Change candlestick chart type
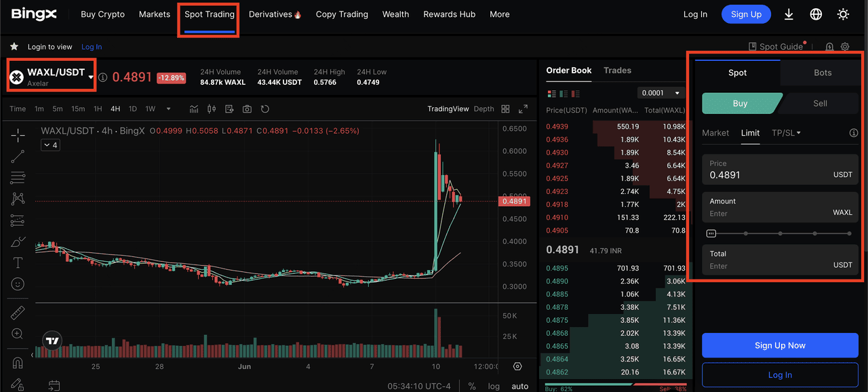 click(212, 109)
